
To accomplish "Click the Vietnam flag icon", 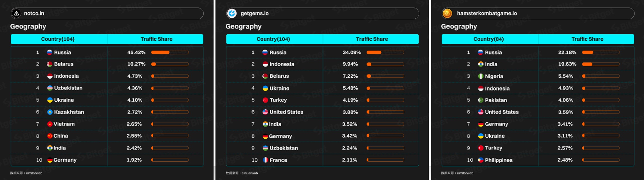I will pos(50,124).
